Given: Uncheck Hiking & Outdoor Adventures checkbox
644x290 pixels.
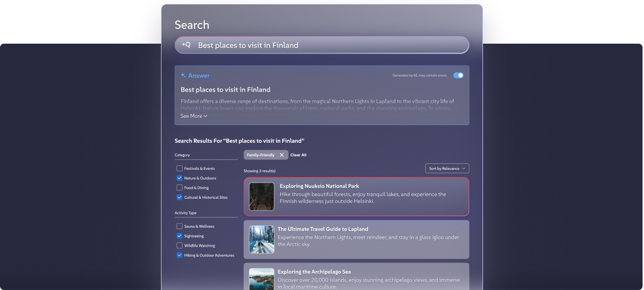Looking at the screenshot, I should click(180, 255).
